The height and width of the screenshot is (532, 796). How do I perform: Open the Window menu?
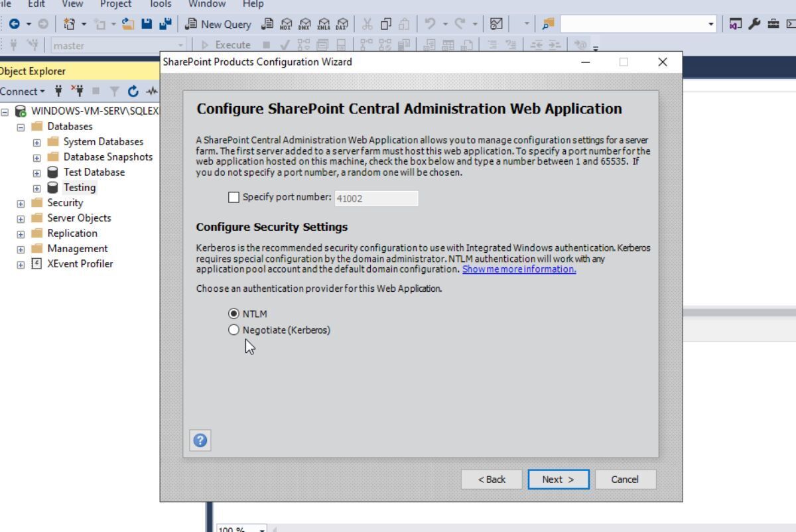pyautogui.click(x=207, y=4)
